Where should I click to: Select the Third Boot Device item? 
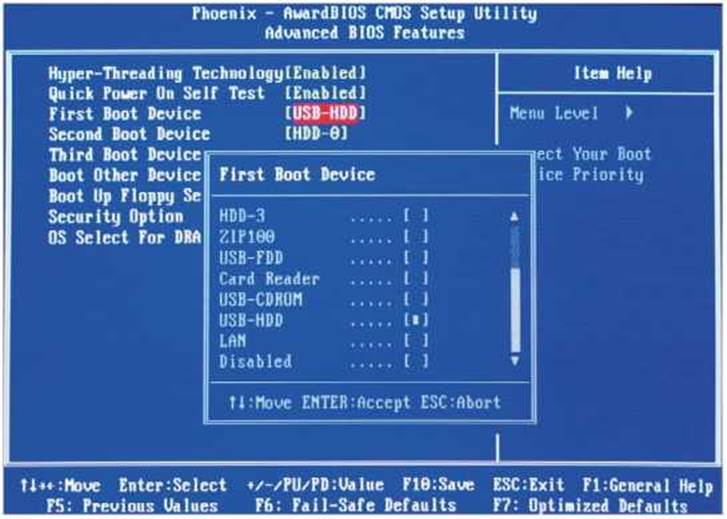tap(125, 154)
